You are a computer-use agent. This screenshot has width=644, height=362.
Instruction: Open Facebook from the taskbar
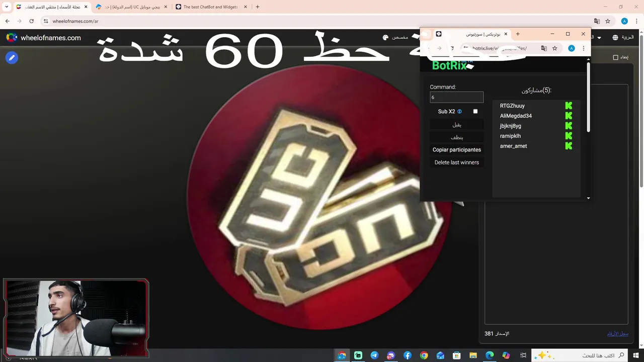tap(408, 355)
